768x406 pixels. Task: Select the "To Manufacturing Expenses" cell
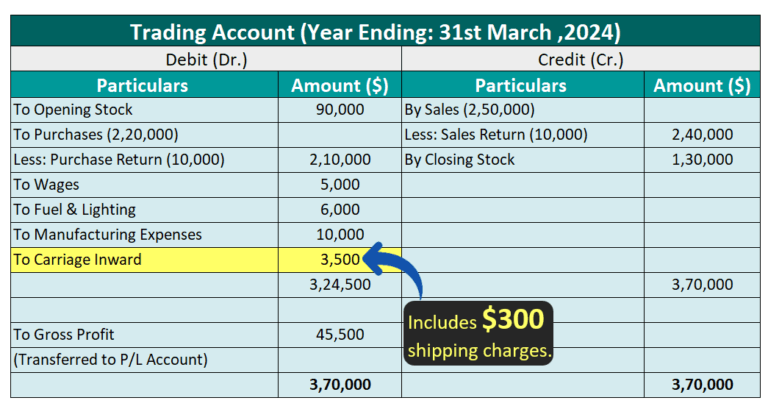(x=142, y=235)
